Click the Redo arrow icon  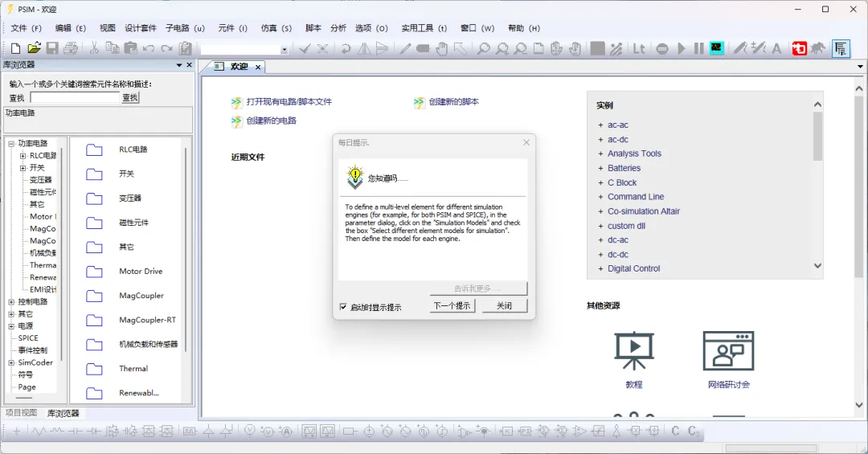[x=166, y=49]
